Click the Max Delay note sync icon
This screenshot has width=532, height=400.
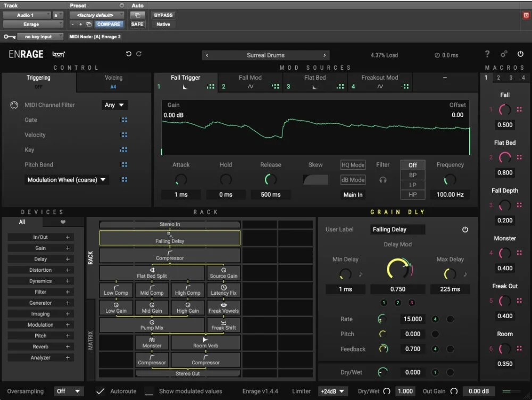pos(465,274)
